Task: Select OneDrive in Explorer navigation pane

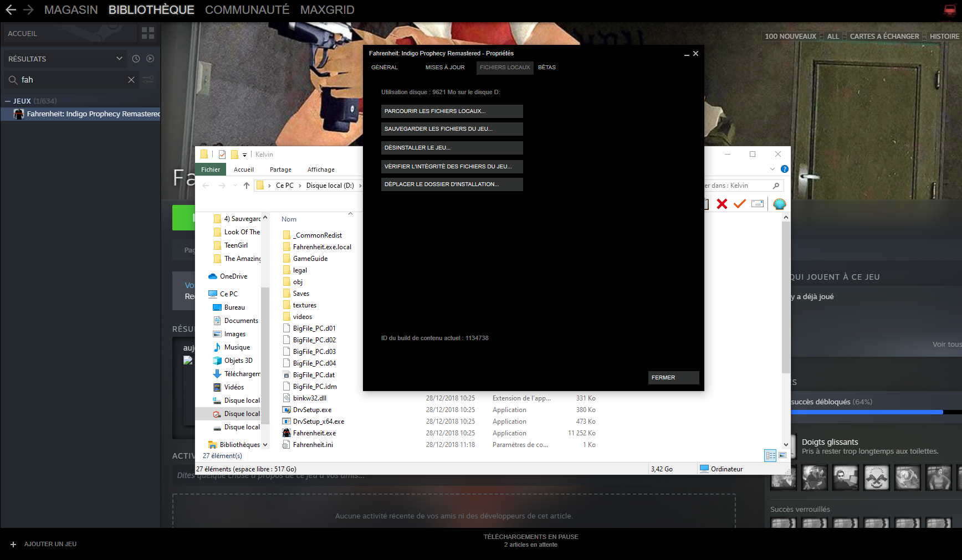Action: (x=233, y=276)
